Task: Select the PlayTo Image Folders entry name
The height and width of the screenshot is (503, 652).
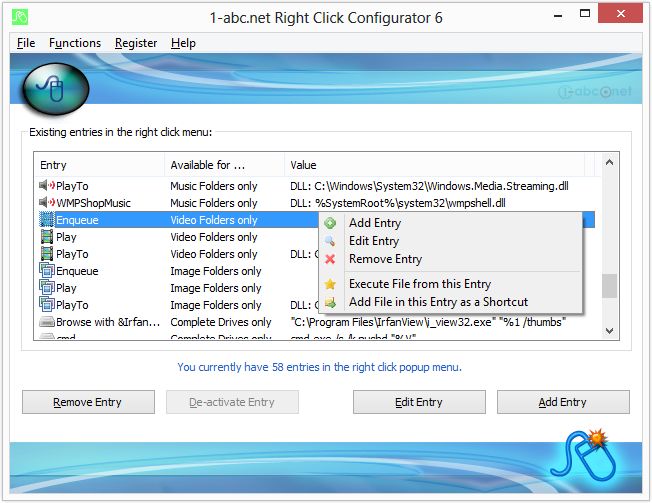Action: click(x=72, y=305)
